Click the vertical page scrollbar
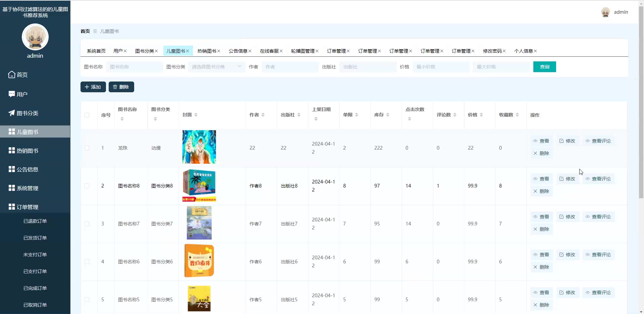The height and width of the screenshot is (314, 644). click(641, 101)
